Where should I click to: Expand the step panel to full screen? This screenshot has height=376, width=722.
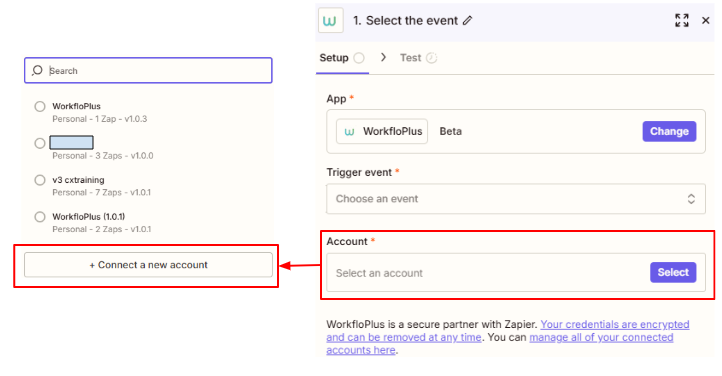(x=681, y=20)
